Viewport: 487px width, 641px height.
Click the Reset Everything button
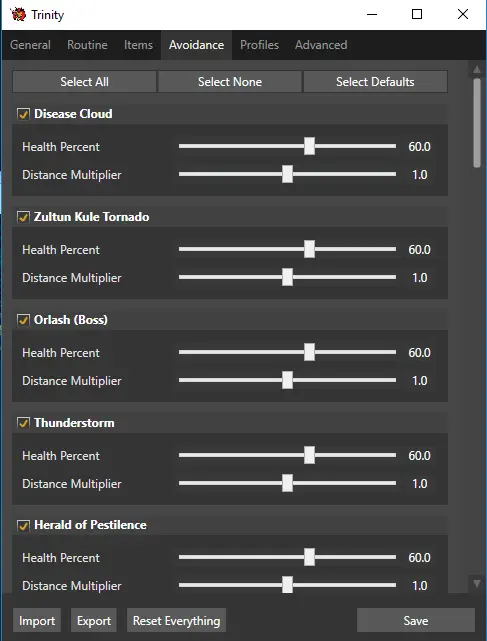176,621
